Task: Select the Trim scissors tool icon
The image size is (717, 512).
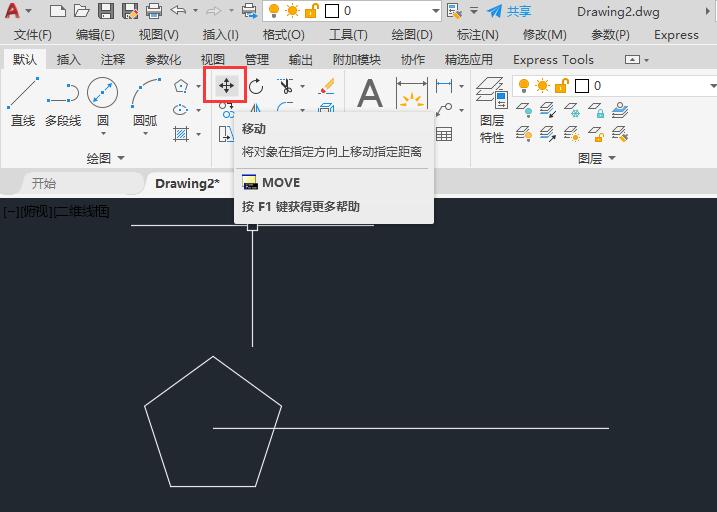Action: [285, 85]
